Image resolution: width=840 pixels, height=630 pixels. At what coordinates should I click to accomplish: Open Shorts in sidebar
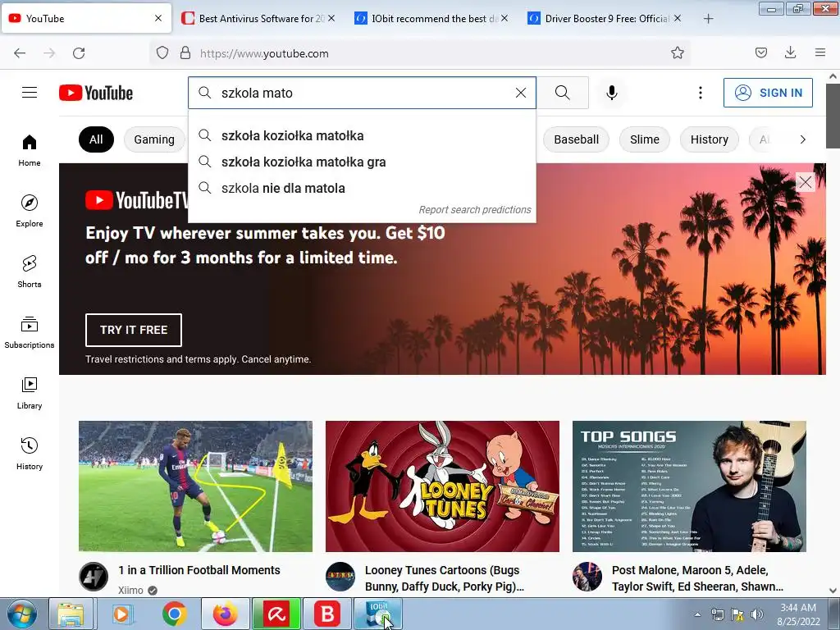[30, 272]
